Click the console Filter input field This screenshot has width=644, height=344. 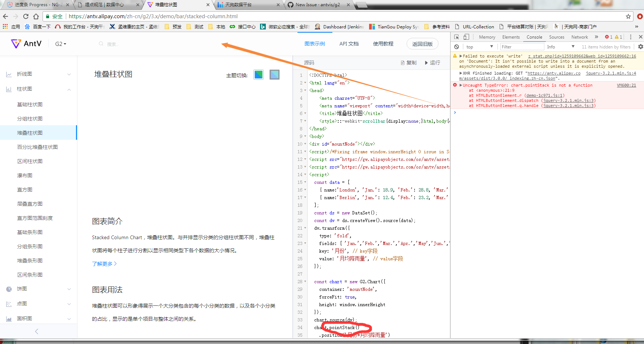pos(522,47)
